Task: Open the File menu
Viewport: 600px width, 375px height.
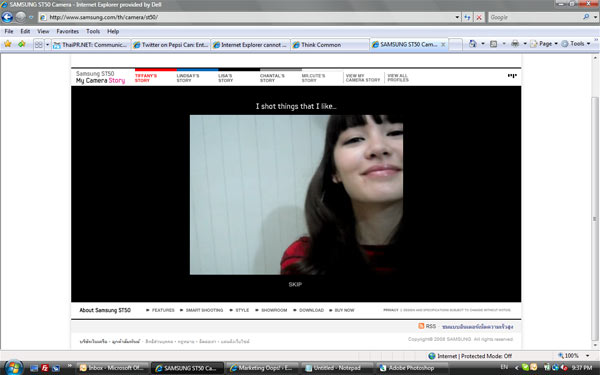Action: click(8, 31)
